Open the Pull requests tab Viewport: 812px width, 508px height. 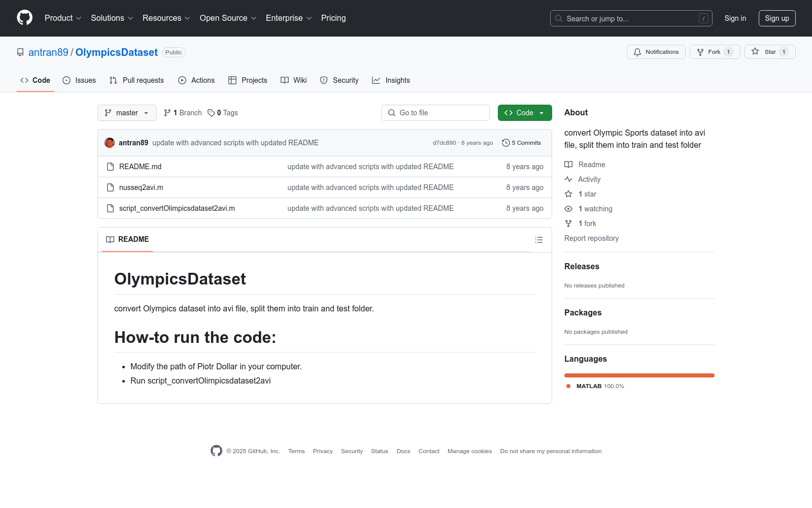(137, 80)
